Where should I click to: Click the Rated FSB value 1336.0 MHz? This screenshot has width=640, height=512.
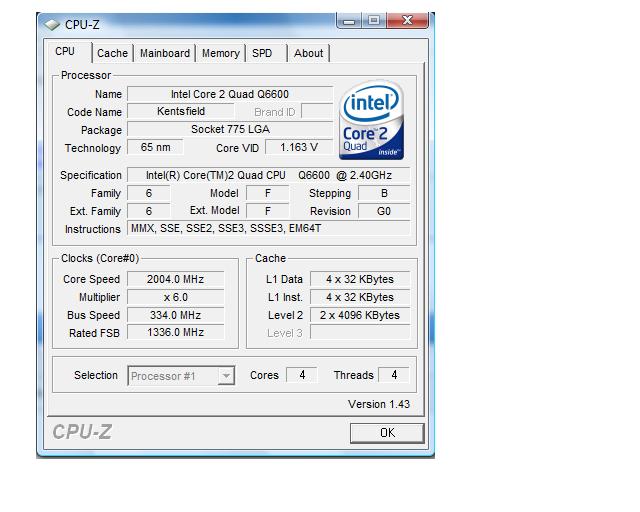tap(176, 332)
